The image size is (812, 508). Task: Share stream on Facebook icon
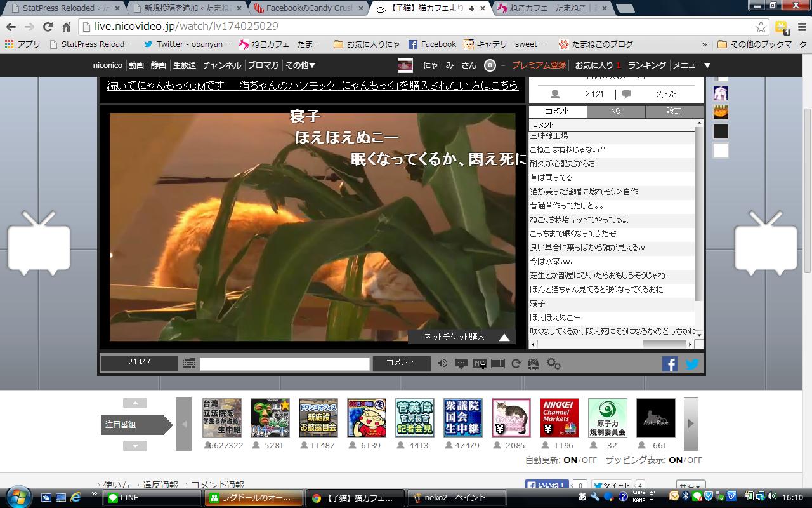670,363
